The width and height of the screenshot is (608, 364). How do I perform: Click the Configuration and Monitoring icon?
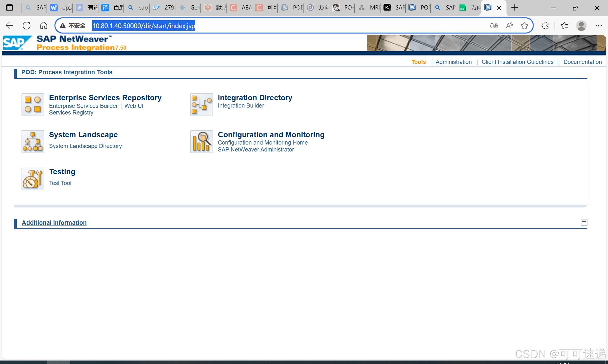point(202,142)
